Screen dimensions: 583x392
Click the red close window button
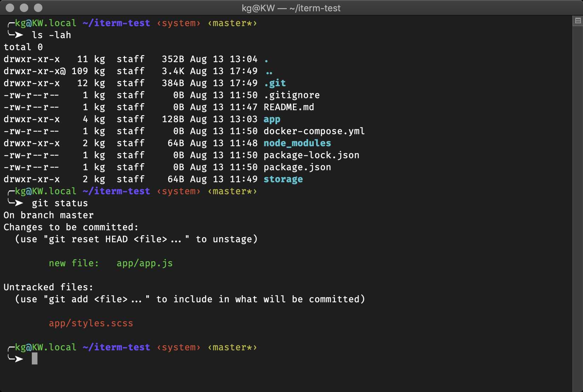coord(10,8)
